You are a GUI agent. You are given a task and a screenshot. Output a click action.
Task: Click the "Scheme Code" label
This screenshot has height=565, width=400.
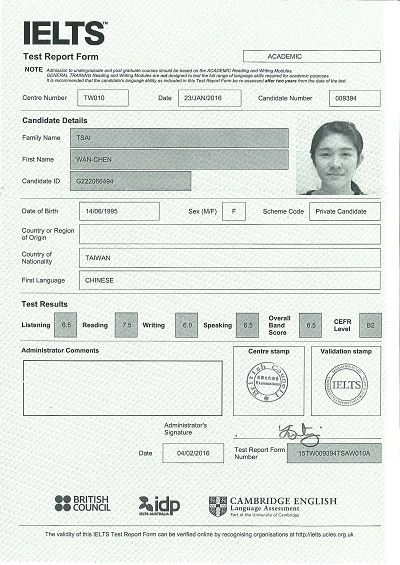(283, 212)
